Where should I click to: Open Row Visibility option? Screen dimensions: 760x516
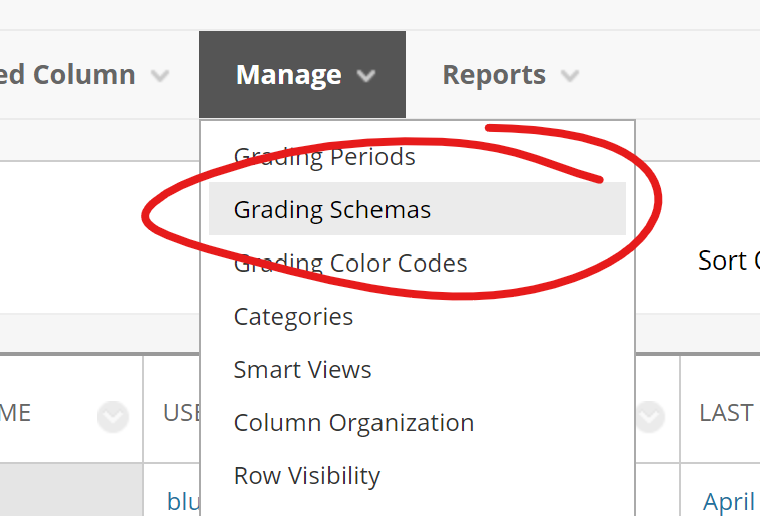pyautogui.click(x=417, y=475)
